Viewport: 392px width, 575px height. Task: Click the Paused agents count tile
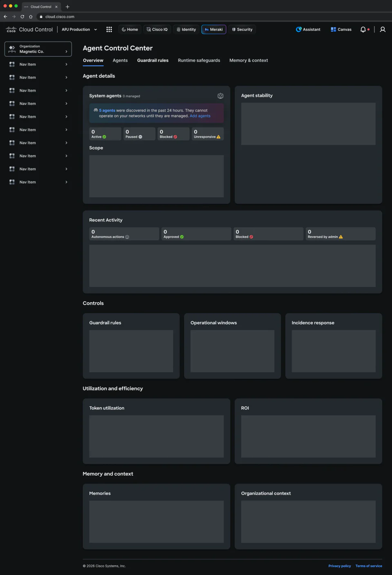140,134
